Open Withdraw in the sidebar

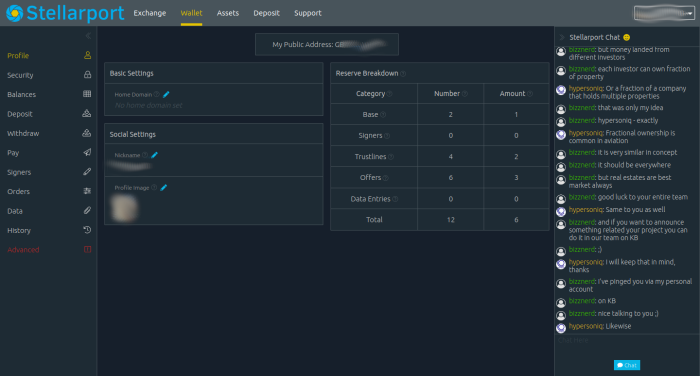(23, 133)
